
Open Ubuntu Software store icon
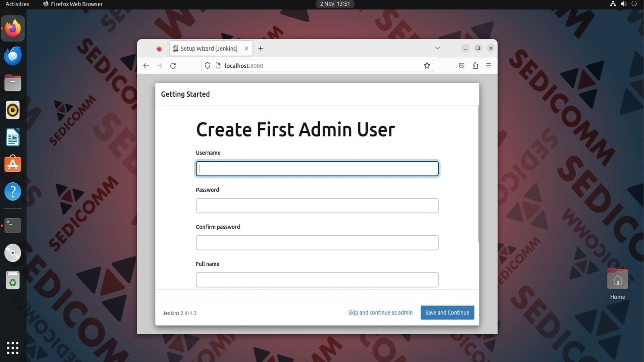13,164
